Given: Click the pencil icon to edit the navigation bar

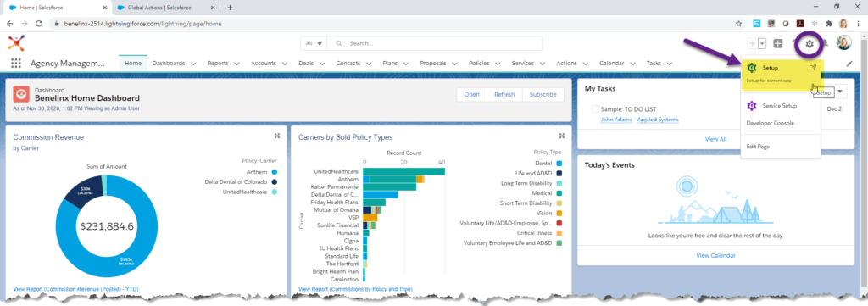Looking at the screenshot, I should 849,64.
